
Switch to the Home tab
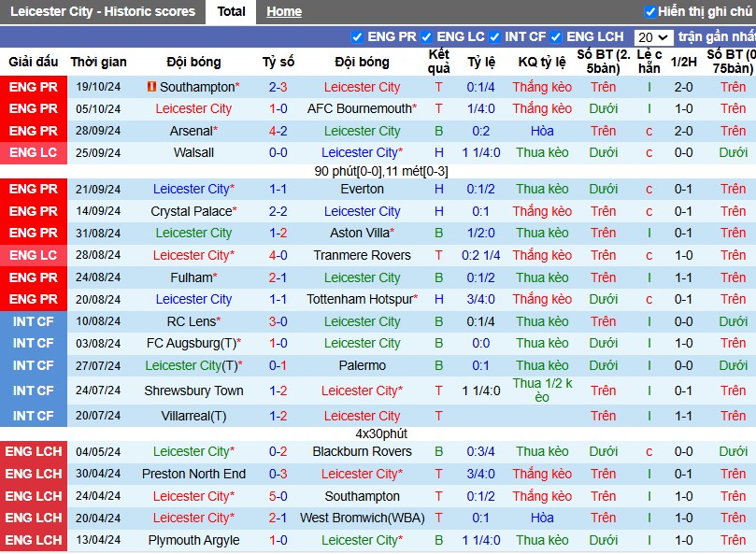coord(284,11)
